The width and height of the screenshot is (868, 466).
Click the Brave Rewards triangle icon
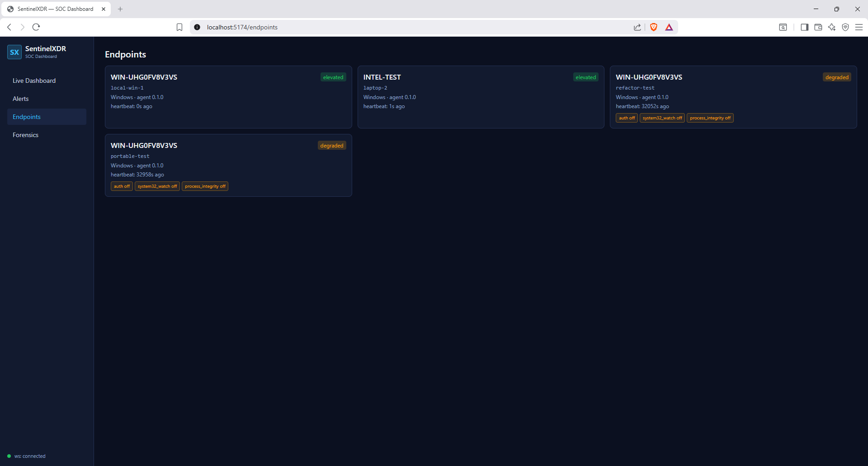click(x=669, y=27)
